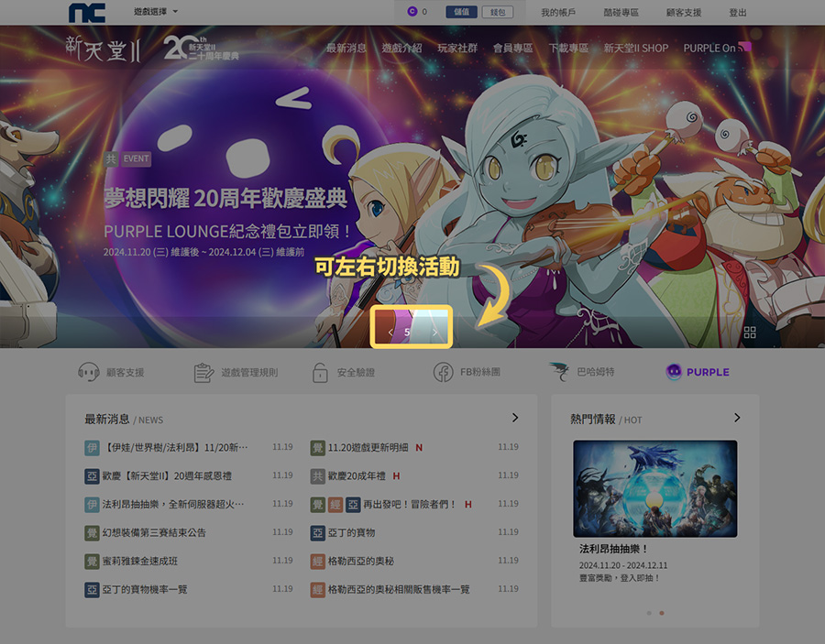Show all banners with the grid icon
The image size is (825, 644).
(x=750, y=333)
